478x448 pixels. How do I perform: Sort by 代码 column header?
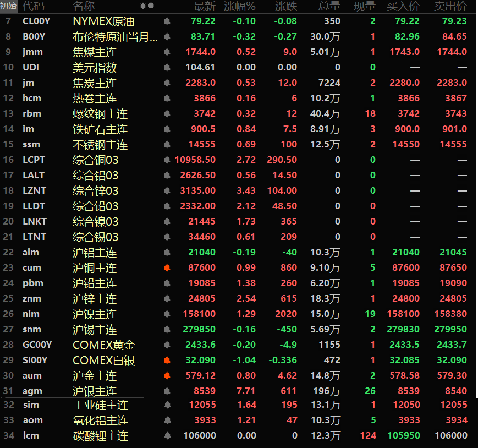[x=34, y=6]
